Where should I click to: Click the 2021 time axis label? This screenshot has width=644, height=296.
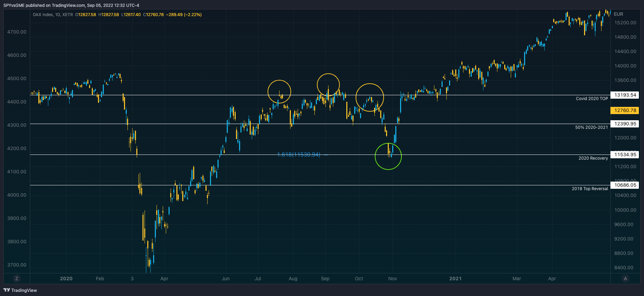tap(455, 279)
